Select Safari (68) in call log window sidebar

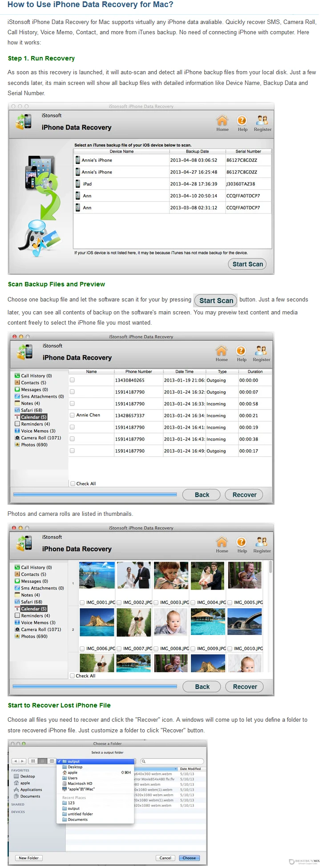coord(28,410)
